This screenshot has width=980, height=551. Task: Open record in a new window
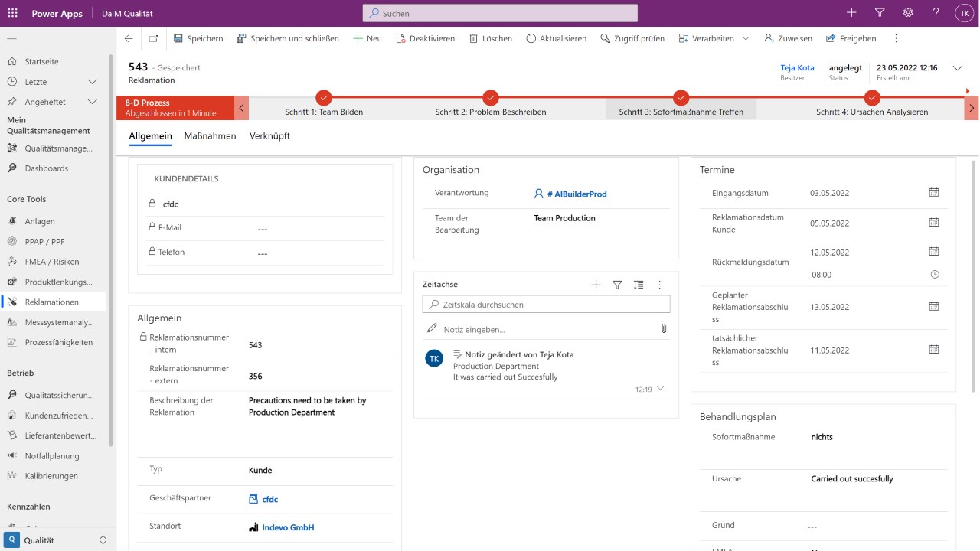[x=153, y=38]
